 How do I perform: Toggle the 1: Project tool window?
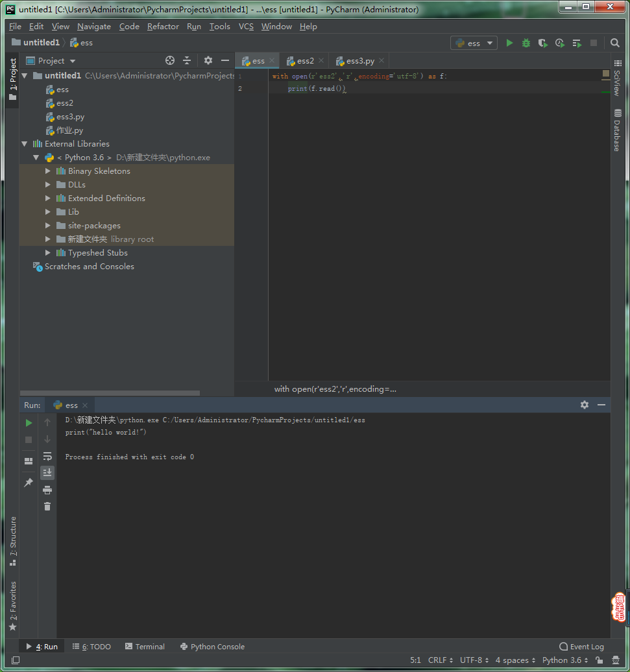click(x=12, y=79)
